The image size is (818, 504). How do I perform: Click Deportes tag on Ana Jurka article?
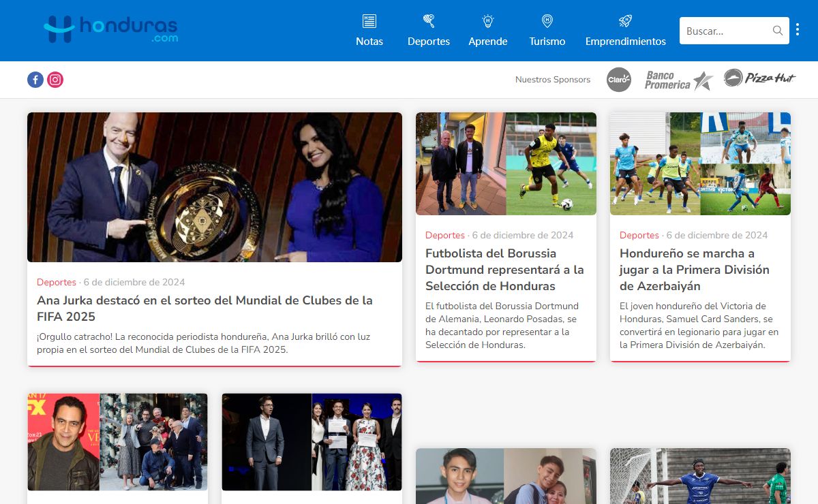(x=57, y=282)
